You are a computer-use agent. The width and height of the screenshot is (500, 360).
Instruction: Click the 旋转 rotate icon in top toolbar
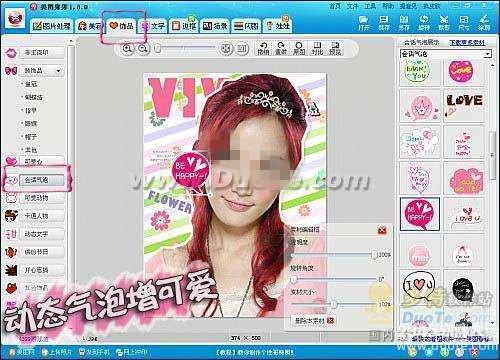click(x=424, y=23)
